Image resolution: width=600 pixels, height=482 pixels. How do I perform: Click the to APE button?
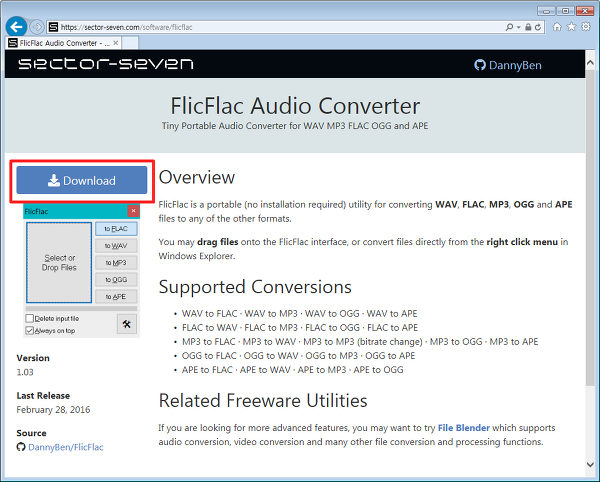coord(116,296)
